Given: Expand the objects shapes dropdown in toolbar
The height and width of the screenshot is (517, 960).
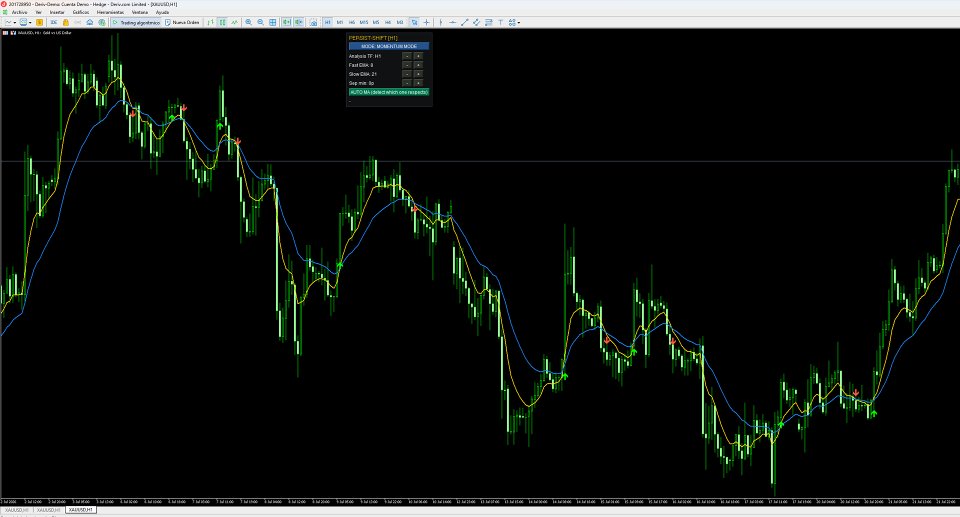Looking at the screenshot, I should pyautogui.click(x=520, y=23).
